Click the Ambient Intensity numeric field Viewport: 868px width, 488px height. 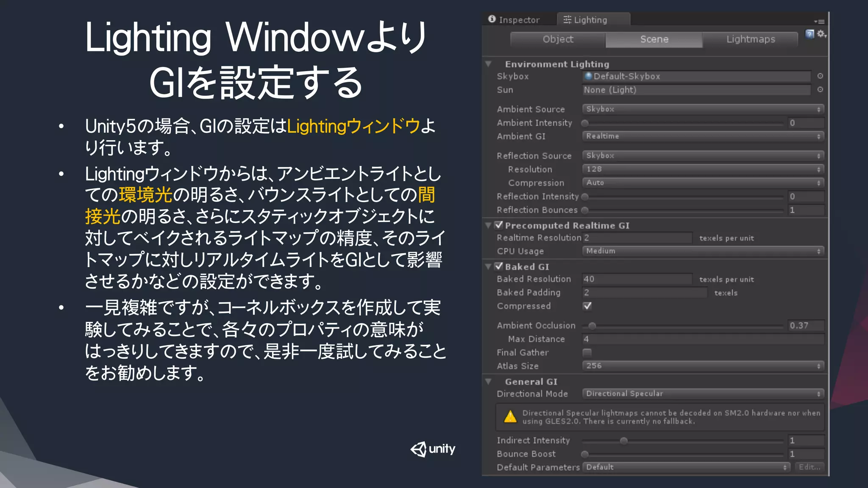(806, 123)
